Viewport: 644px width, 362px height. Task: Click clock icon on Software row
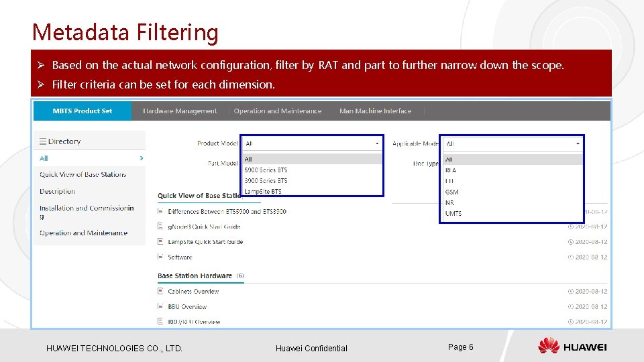coord(570,257)
